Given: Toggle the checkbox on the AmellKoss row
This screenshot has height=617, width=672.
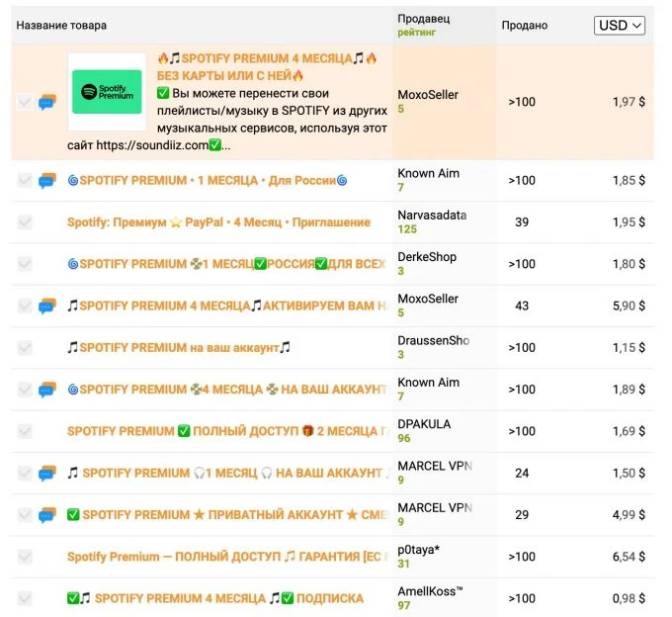Looking at the screenshot, I should 25,598.
